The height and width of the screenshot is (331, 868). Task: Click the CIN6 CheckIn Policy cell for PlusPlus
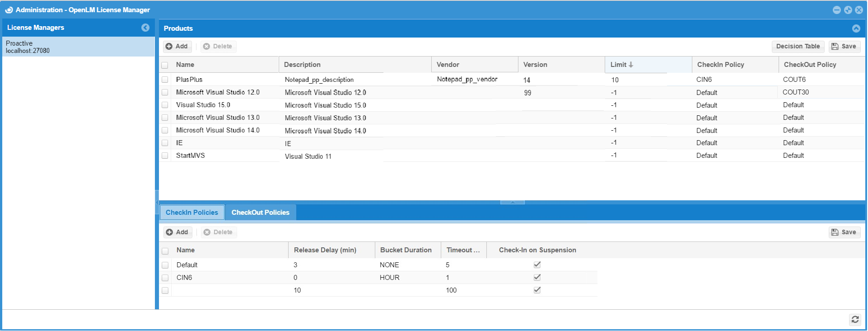pyautogui.click(x=704, y=80)
